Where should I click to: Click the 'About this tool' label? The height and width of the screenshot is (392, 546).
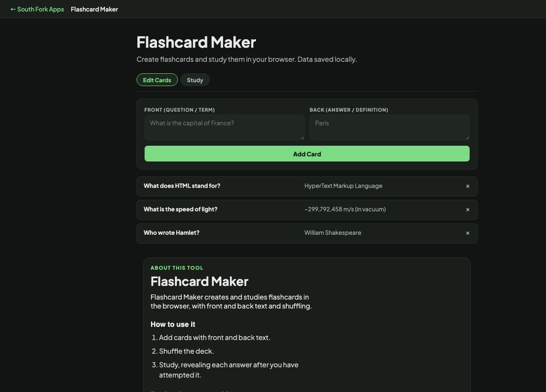coord(177,268)
